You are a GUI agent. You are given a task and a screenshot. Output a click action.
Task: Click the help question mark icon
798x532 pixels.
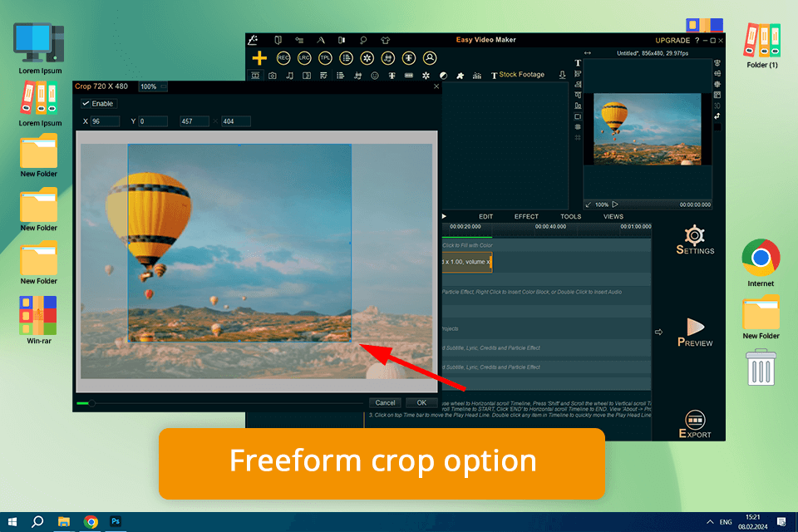pyautogui.click(x=697, y=40)
